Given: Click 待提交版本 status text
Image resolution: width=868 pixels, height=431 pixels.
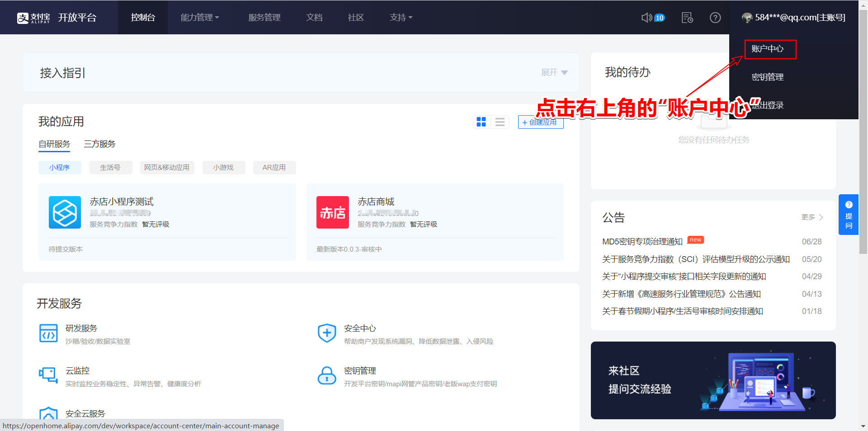Looking at the screenshot, I should [66, 249].
